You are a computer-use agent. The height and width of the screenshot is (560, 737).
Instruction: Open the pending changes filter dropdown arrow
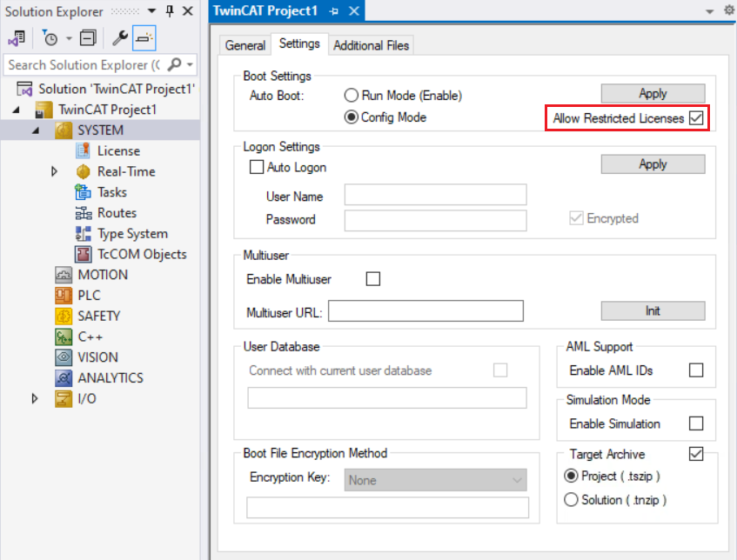(69, 38)
